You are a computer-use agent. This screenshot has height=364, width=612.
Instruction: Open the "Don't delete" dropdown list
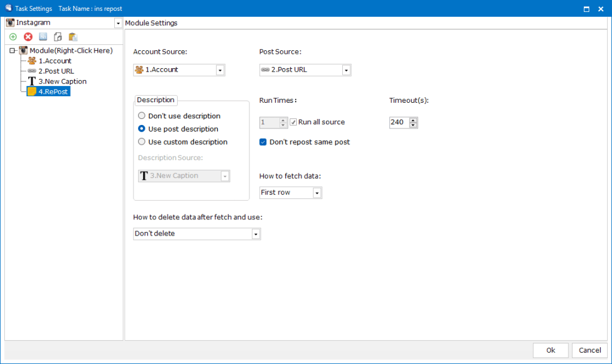[256, 234]
